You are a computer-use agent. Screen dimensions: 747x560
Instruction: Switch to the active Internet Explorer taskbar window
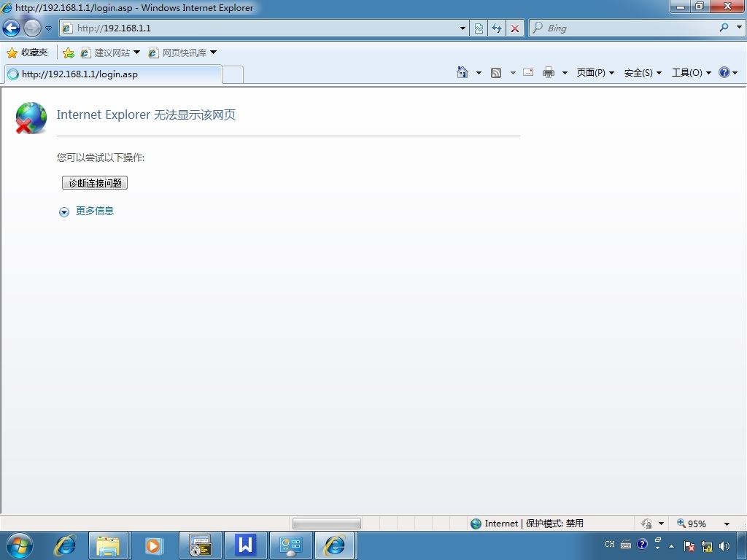click(x=335, y=545)
